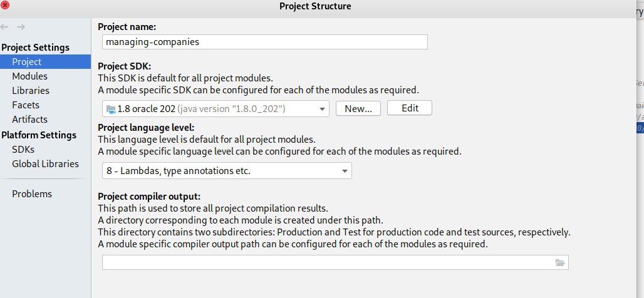
Task: Click the Edit SDK button
Action: tap(410, 108)
